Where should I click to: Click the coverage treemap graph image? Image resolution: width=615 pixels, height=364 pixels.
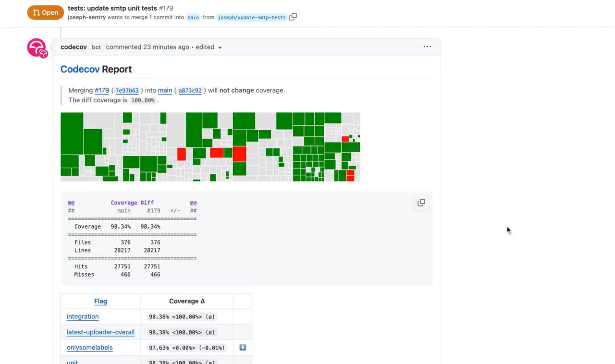(x=210, y=147)
